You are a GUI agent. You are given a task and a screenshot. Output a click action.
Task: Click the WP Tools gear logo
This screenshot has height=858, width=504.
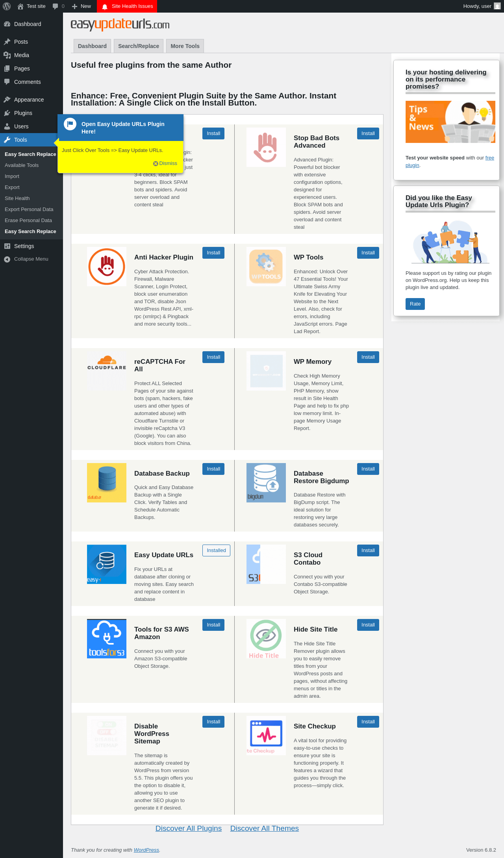(x=266, y=267)
